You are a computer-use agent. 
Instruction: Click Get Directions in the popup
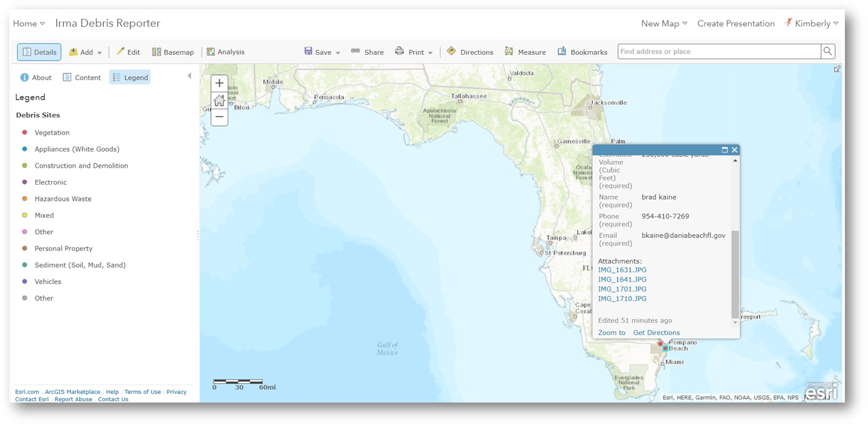click(656, 333)
